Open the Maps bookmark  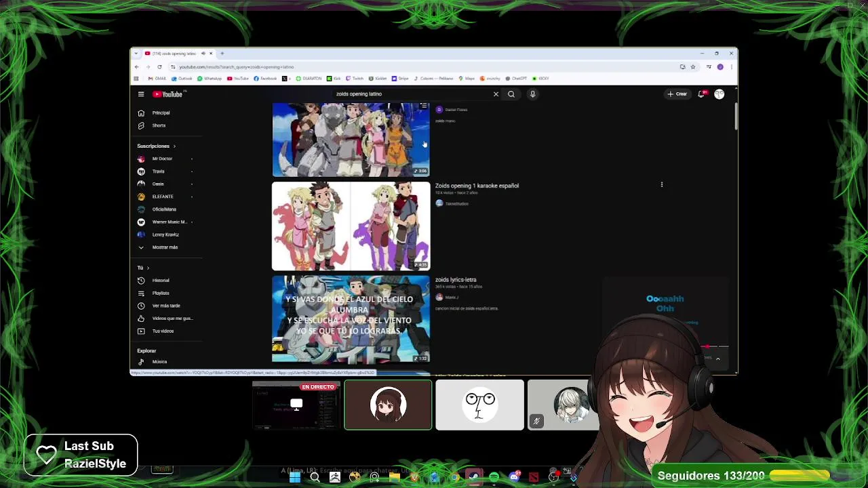tap(467, 79)
